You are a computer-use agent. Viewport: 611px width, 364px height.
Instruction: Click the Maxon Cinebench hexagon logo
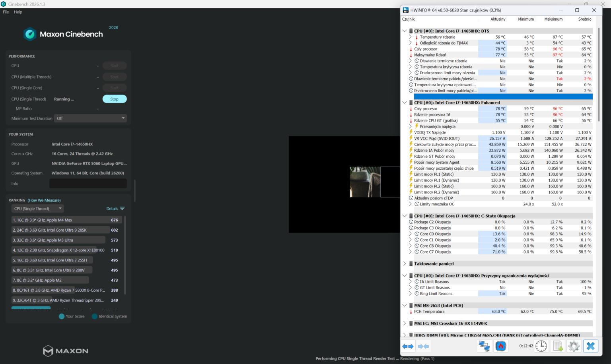click(x=30, y=34)
